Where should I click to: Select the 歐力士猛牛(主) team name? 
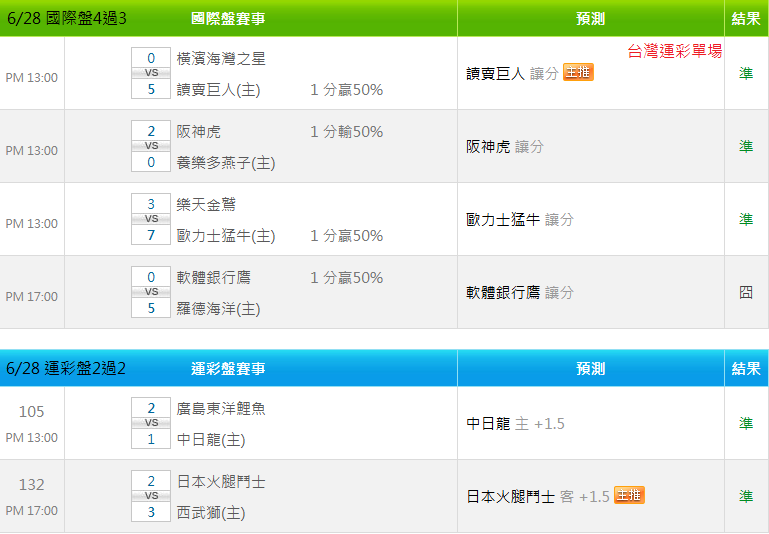coord(226,236)
